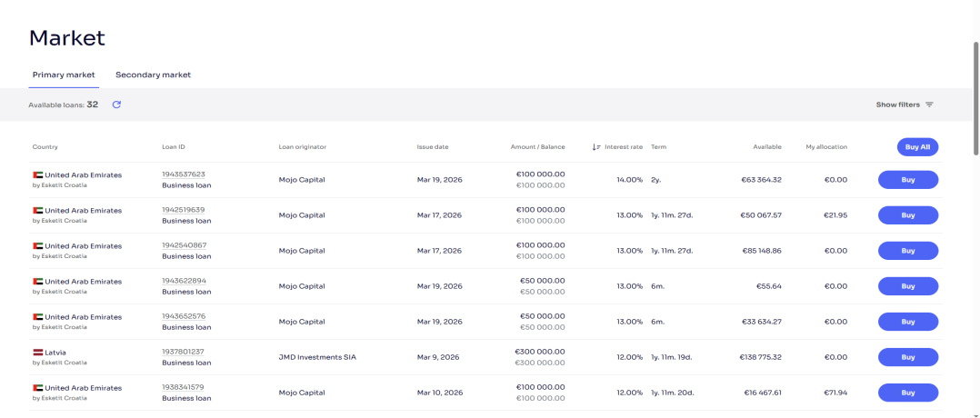Click UAE flag in loan 1943622894 row

pyautogui.click(x=37, y=282)
